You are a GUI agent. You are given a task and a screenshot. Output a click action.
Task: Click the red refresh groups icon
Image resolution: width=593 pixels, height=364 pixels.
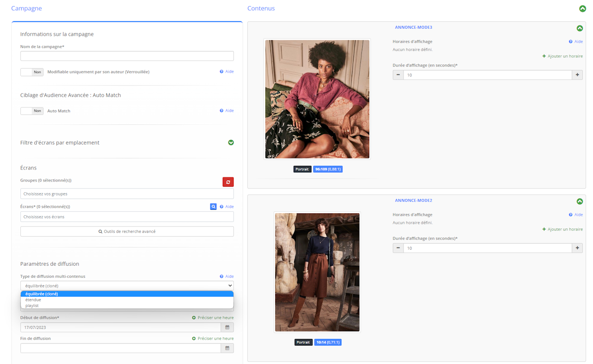pyautogui.click(x=228, y=182)
